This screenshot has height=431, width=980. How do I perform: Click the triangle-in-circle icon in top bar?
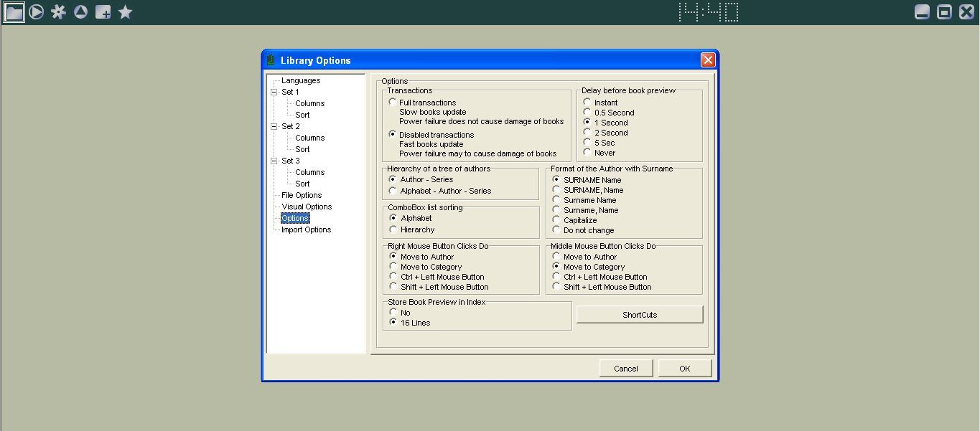81,12
